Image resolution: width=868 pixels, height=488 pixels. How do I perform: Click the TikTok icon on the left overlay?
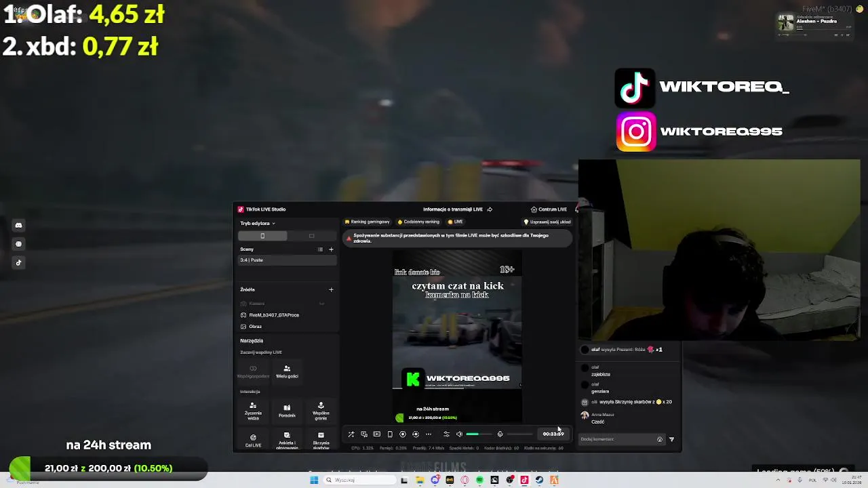(x=18, y=263)
